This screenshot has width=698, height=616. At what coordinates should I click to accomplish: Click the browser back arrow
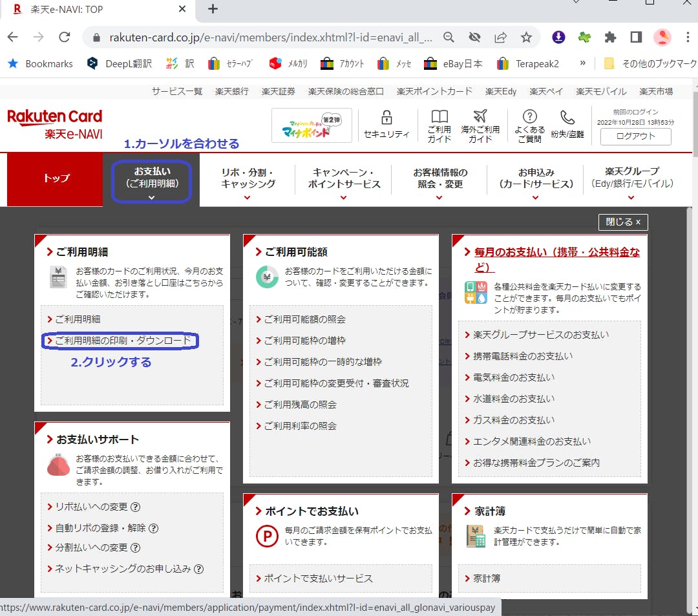[13, 37]
